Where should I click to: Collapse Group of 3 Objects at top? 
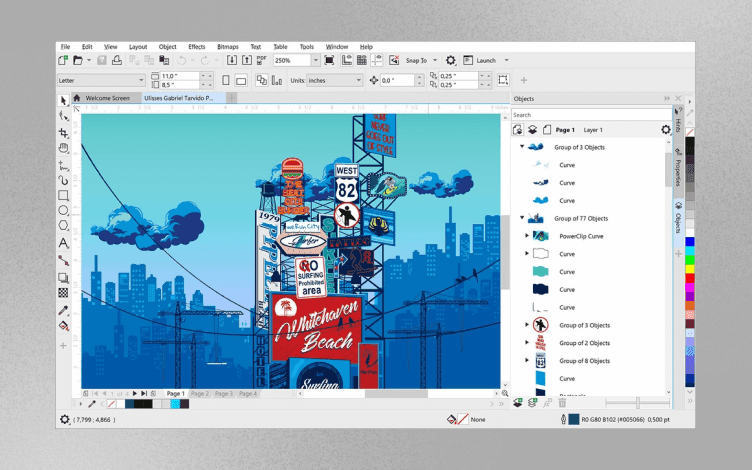click(522, 147)
